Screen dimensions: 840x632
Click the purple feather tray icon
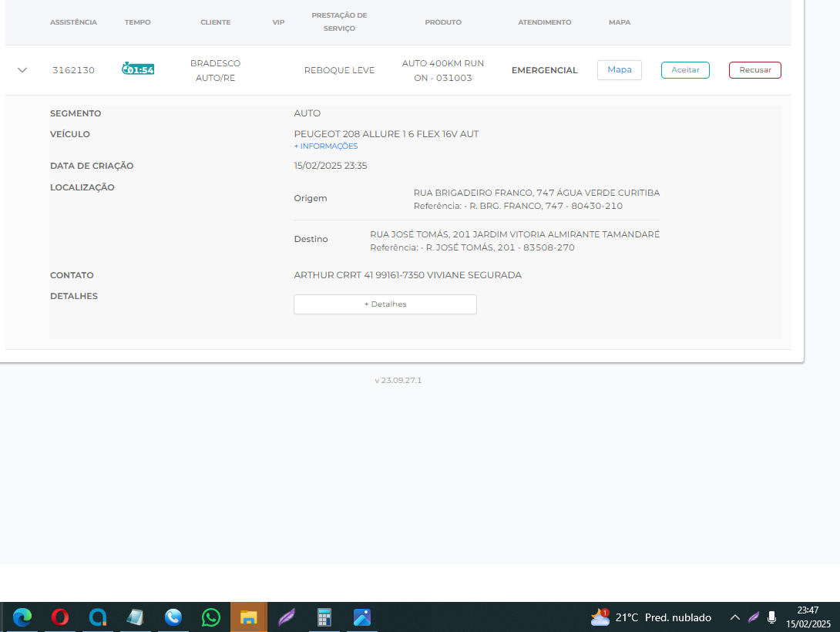click(x=754, y=617)
